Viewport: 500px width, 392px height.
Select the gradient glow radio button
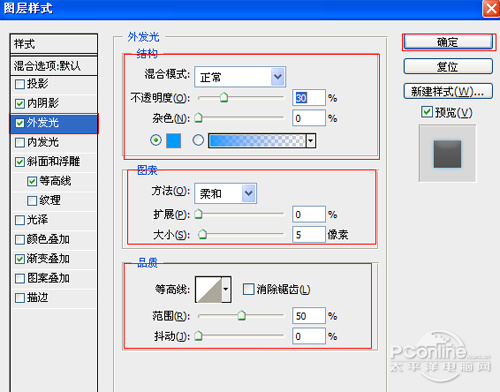198,140
